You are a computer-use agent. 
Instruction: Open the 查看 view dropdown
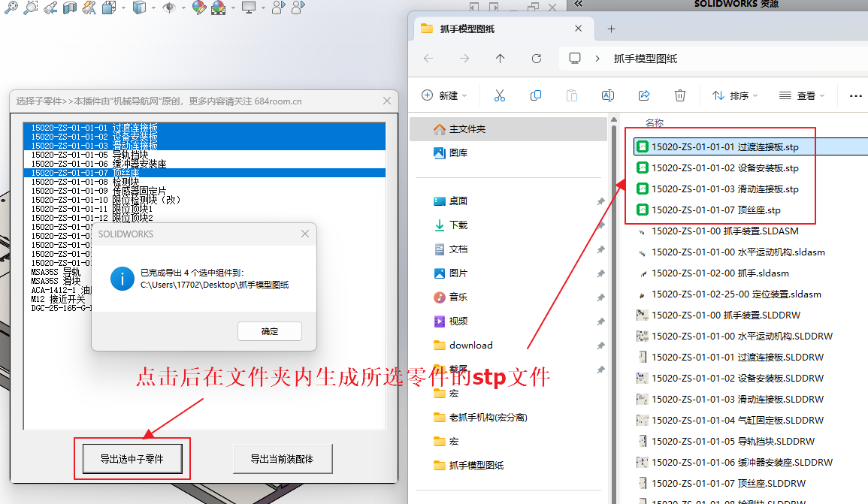(802, 95)
